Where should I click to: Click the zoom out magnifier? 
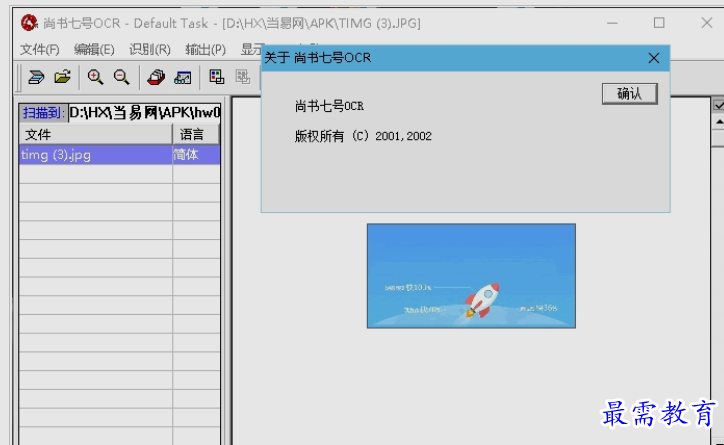click(x=122, y=77)
